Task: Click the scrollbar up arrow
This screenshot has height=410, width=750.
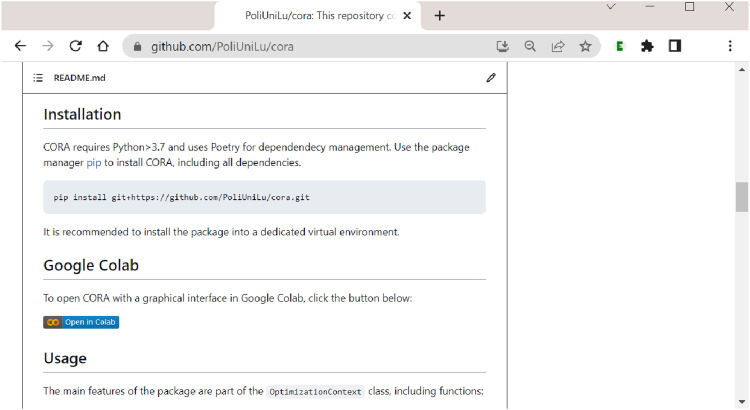Action: pyautogui.click(x=742, y=69)
